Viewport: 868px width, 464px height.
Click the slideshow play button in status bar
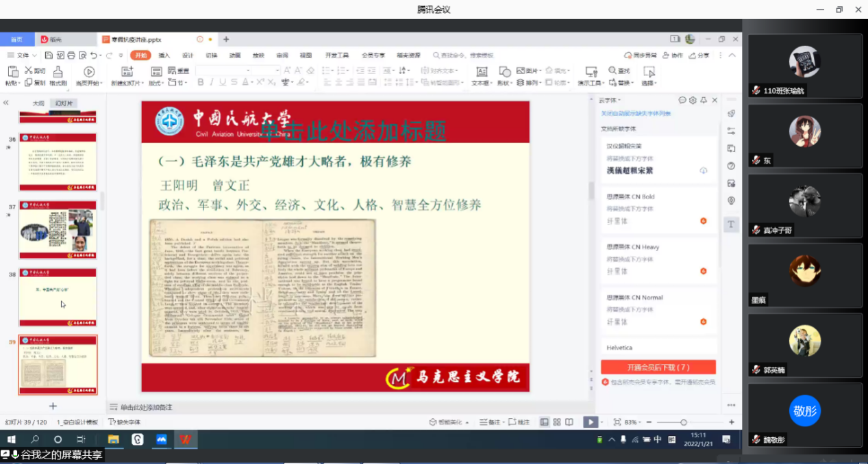[x=589, y=422]
